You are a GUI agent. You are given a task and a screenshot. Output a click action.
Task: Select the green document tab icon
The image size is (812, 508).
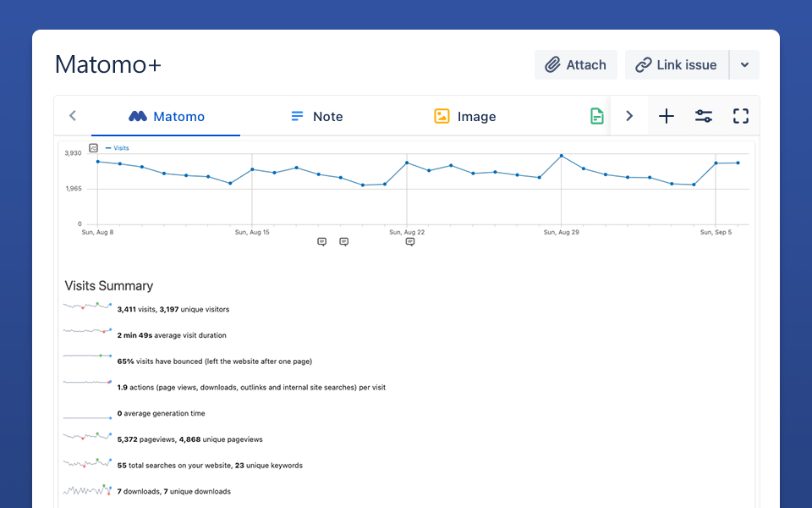click(x=596, y=116)
